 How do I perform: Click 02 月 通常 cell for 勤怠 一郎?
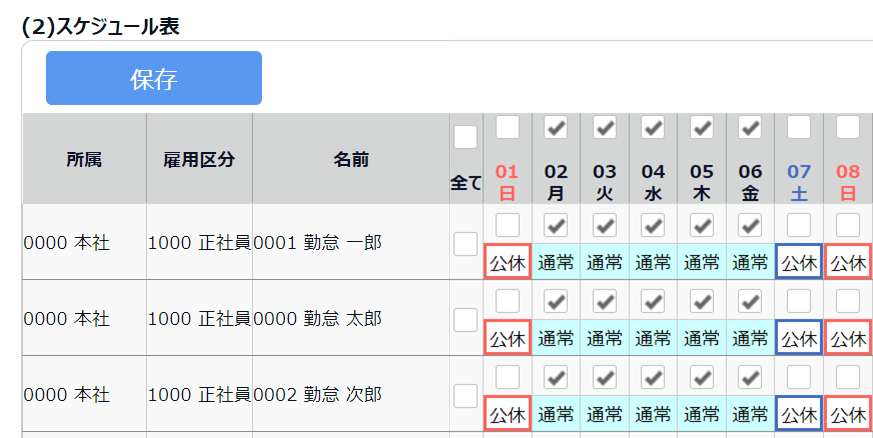coord(556,262)
